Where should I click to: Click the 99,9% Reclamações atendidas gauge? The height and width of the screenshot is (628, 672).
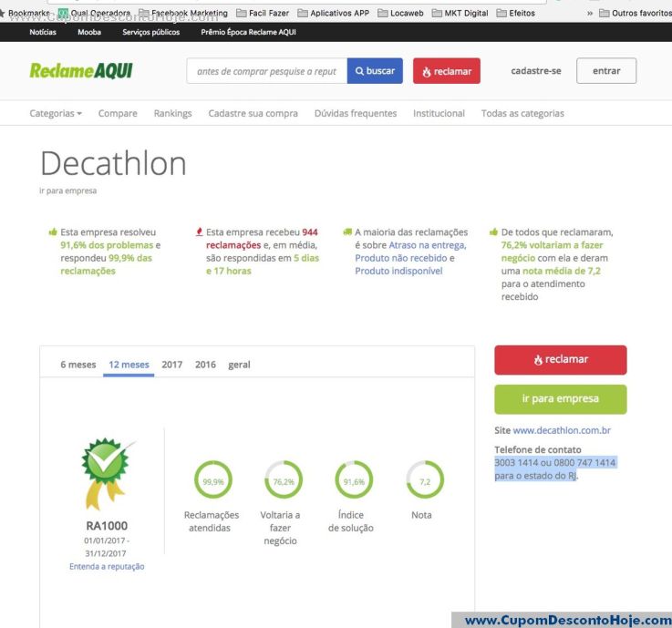pyautogui.click(x=213, y=479)
